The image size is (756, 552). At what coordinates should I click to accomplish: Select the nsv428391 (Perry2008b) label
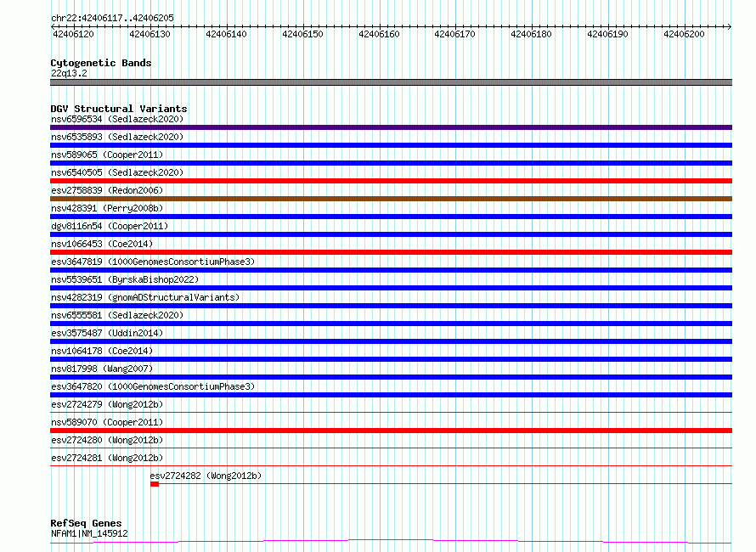pos(107,208)
